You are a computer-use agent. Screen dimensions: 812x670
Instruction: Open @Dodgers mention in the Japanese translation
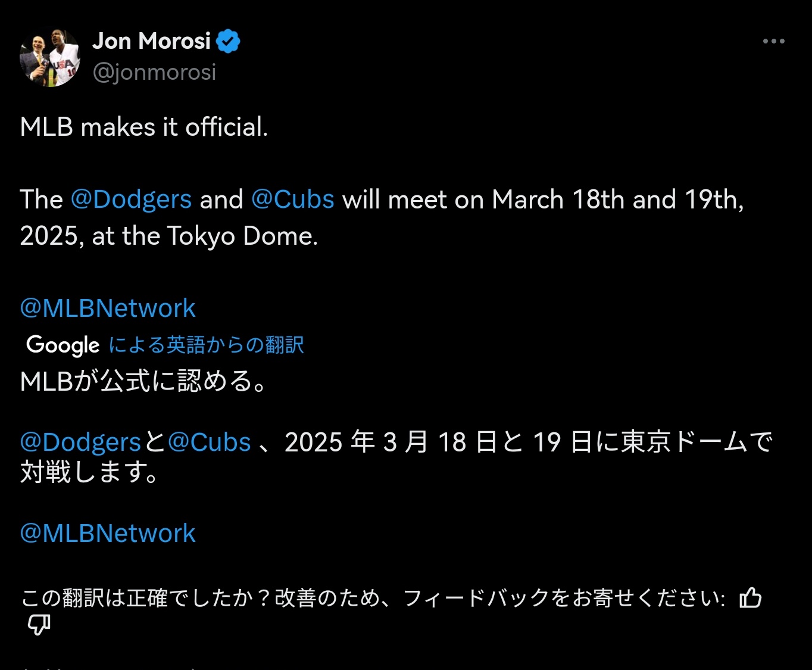tap(80, 442)
